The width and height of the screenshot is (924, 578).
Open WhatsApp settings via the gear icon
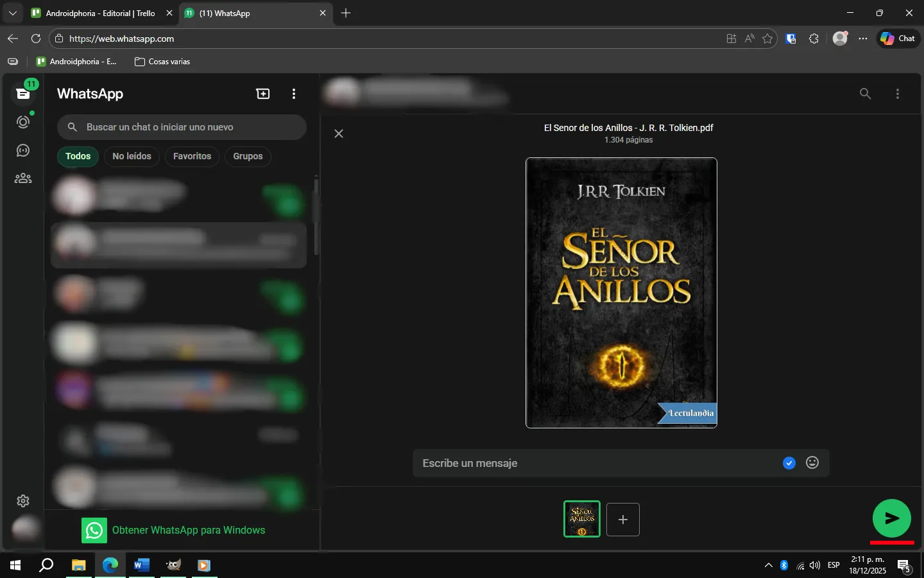(23, 501)
